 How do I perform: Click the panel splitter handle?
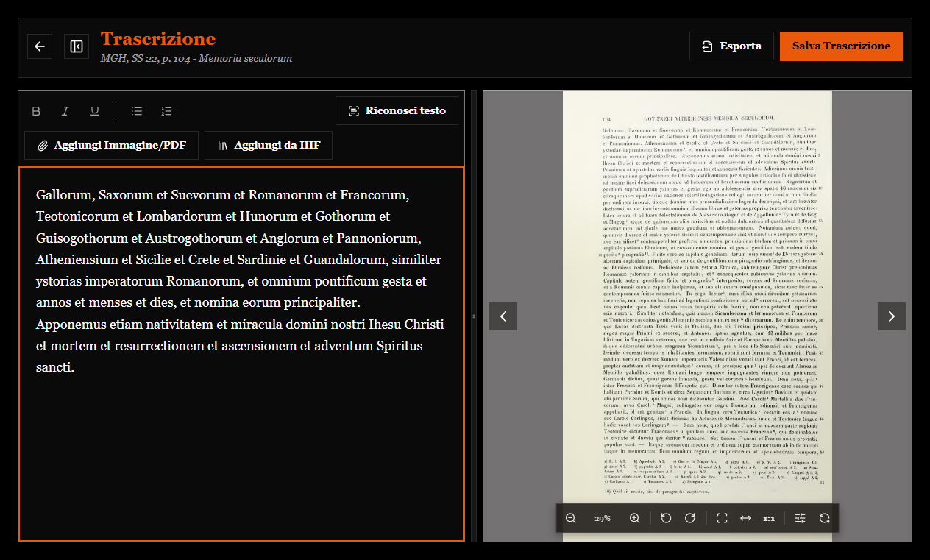pos(474,316)
